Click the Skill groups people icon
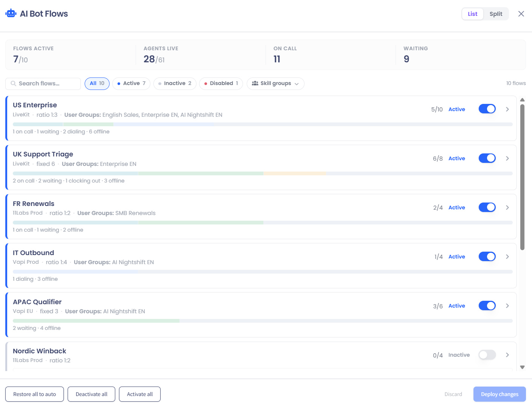The image size is (532, 410). coord(255,84)
